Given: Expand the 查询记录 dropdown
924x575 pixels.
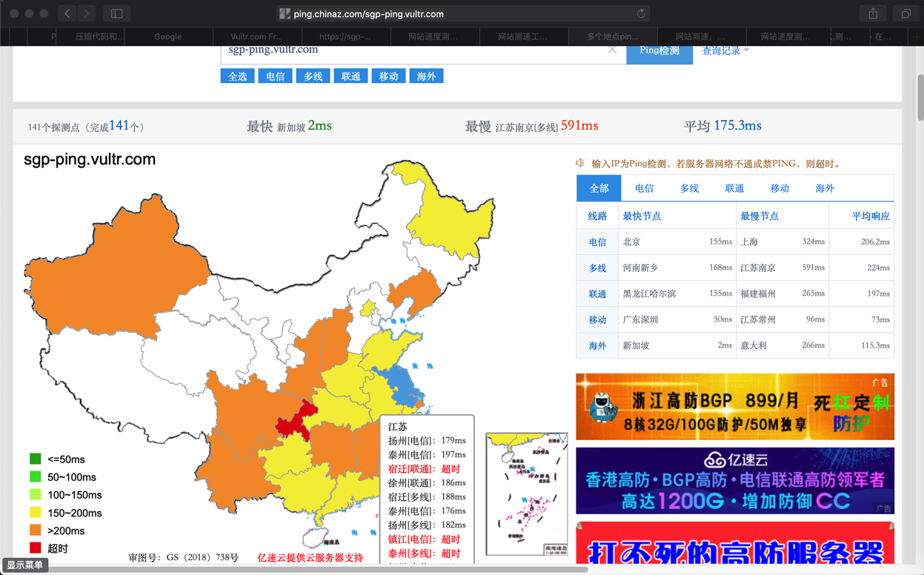Looking at the screenshot, I should tap(725, 50).
